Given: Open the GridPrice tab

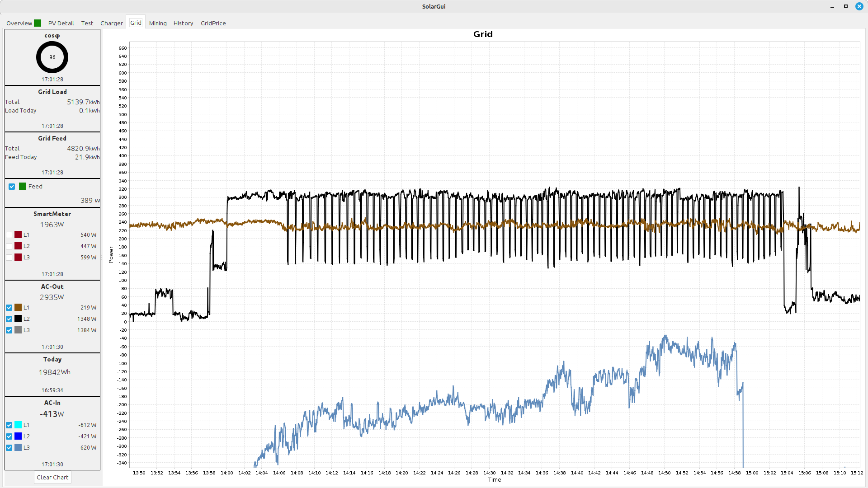Looking at the screenshot, I should click(x=213, y=23).
